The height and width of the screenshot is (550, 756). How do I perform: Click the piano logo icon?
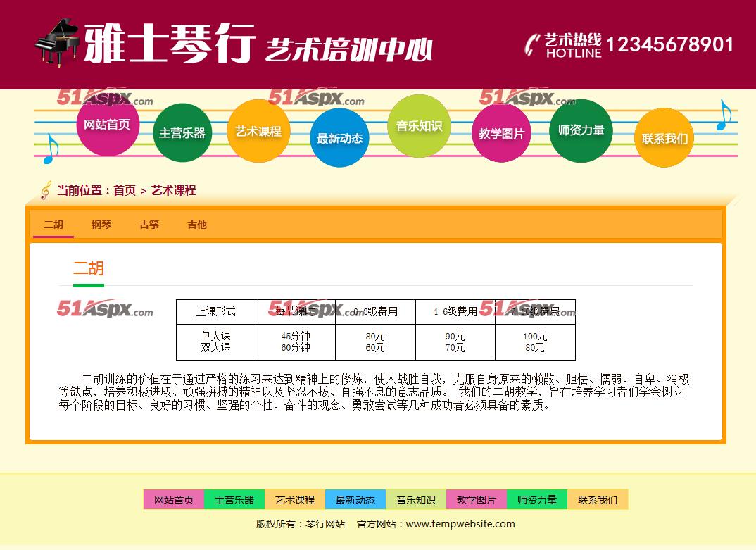[57, 42]
